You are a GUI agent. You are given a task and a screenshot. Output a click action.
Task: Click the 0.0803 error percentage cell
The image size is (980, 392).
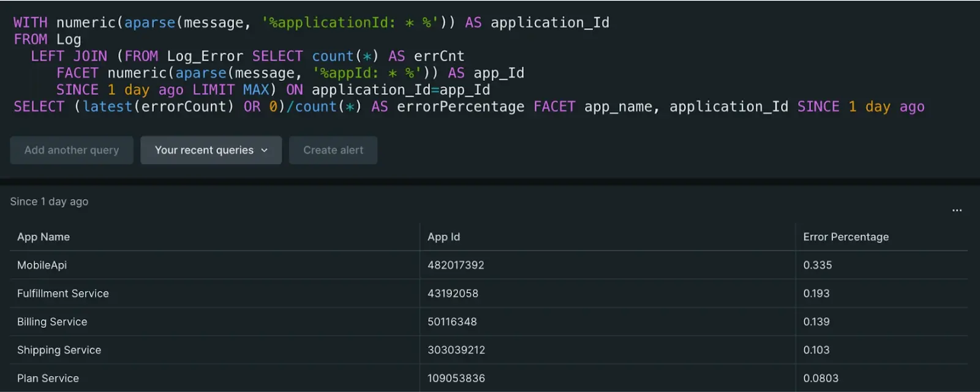pos(821,378)
